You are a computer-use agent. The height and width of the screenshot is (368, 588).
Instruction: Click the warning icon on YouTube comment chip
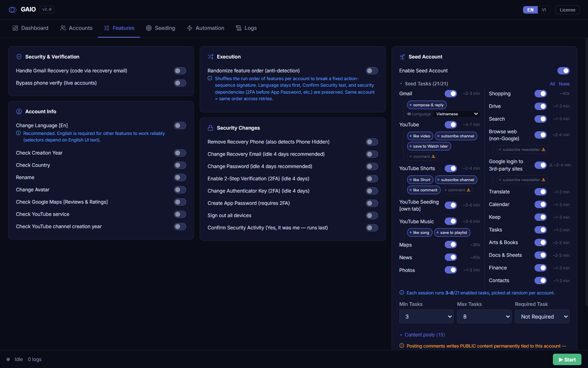433,157
